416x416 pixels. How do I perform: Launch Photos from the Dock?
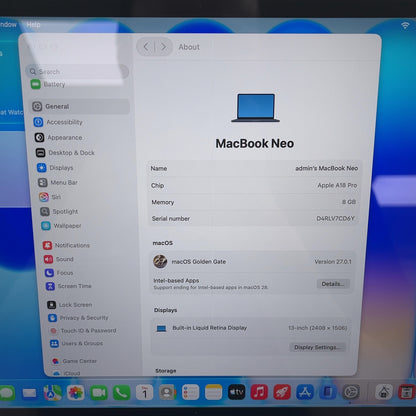(76, 393)
